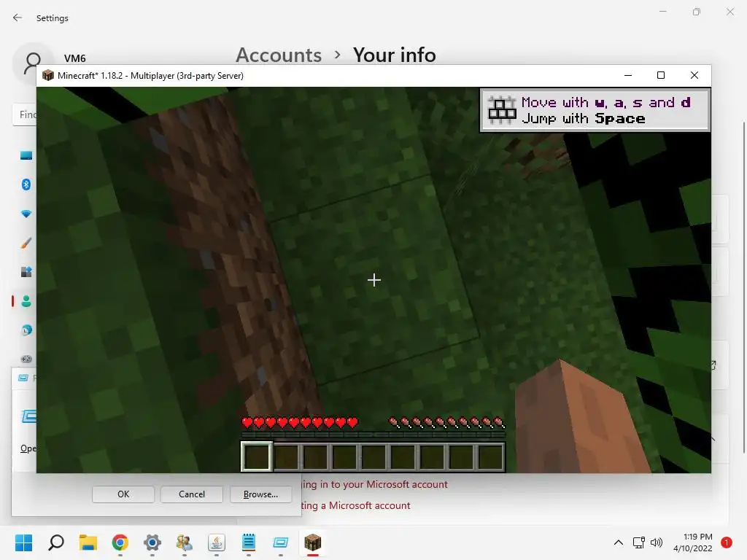Open Bluetooth & devices in Settings sidebar
The image size is (747, 560).
point(26,184)
